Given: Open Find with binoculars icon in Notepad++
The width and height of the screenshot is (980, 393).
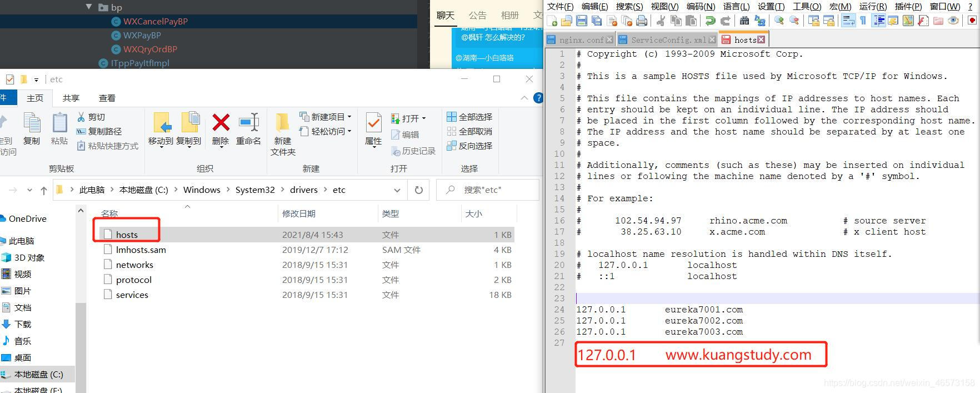Looking at the screenshot, I should click(x=744, y=21).
